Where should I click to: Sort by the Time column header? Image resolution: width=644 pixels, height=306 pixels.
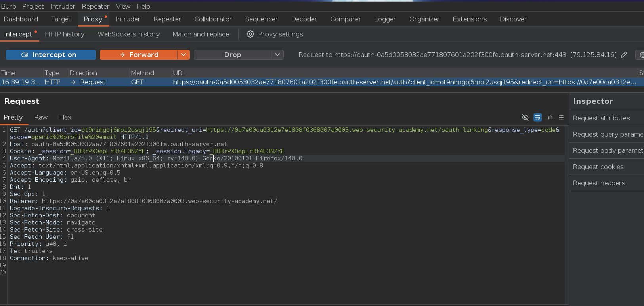click(21, 73)
